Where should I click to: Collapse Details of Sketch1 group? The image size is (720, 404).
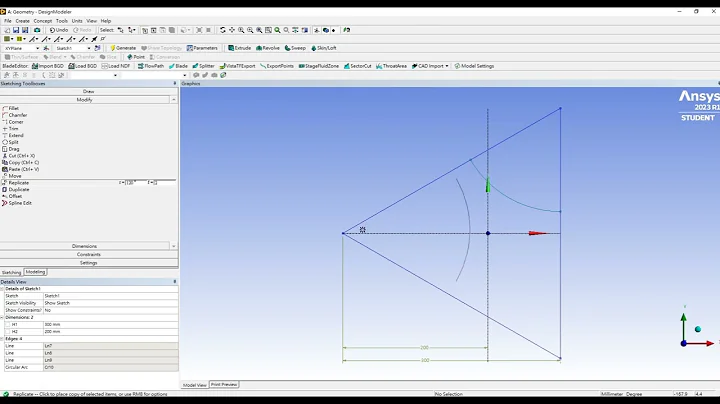(2, 289)
